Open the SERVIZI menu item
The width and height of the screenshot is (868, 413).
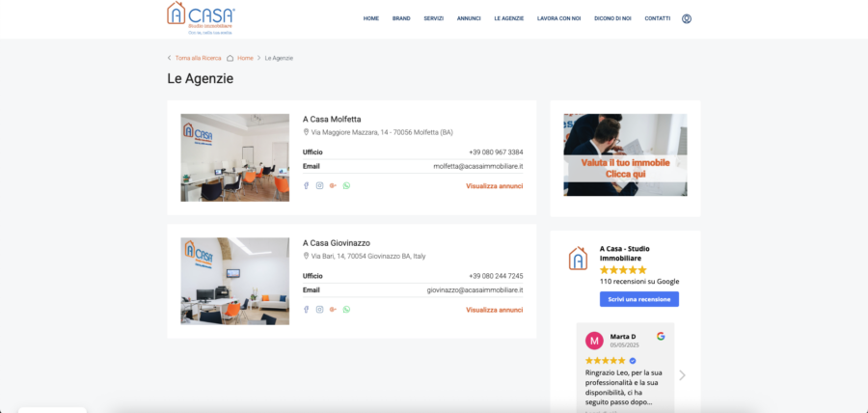pyautogui.click(x=433, y=18)
